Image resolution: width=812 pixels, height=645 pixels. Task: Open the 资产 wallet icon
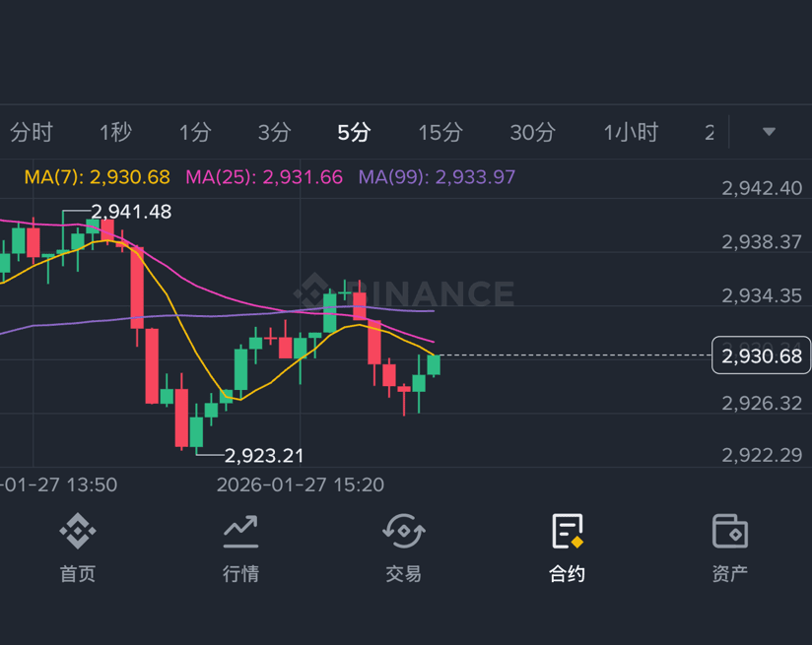(x=730, y=531)
